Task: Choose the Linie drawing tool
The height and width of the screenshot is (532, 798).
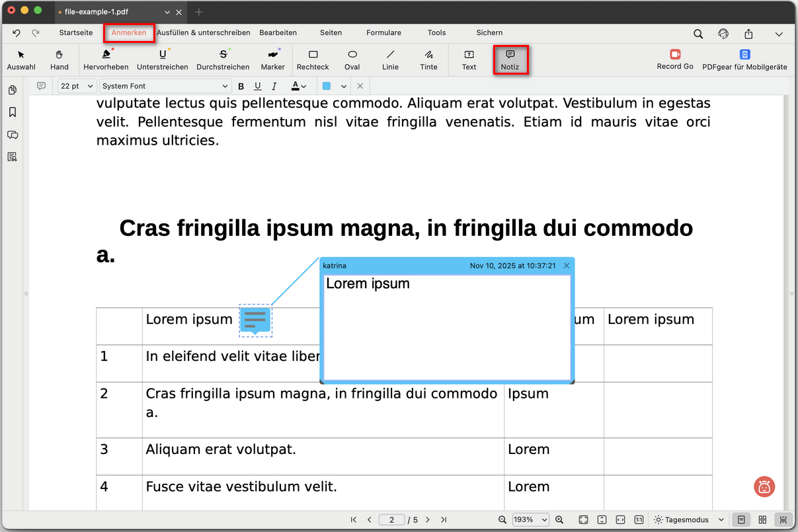Action: pos(390,59)
